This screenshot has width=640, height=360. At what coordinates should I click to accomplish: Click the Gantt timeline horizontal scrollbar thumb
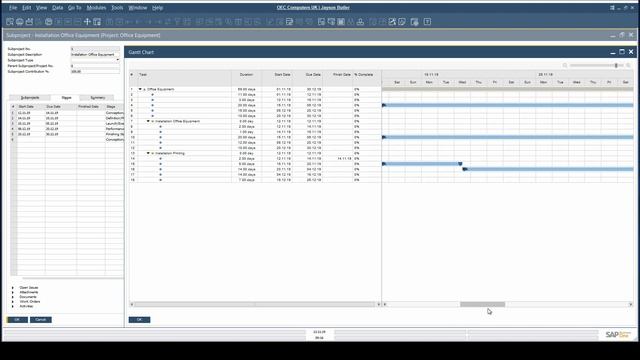coord(482,304)
